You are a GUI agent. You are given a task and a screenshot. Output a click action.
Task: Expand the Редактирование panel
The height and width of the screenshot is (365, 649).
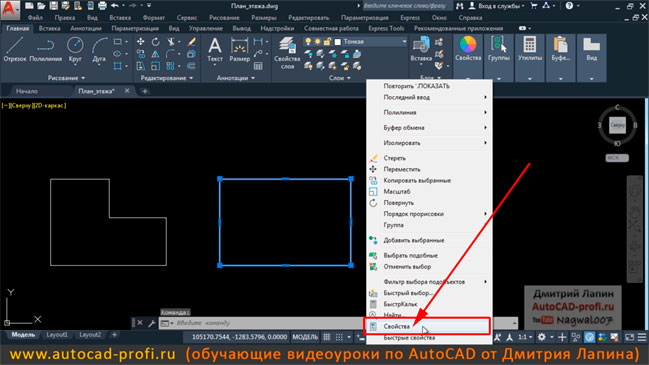(167, 78)
